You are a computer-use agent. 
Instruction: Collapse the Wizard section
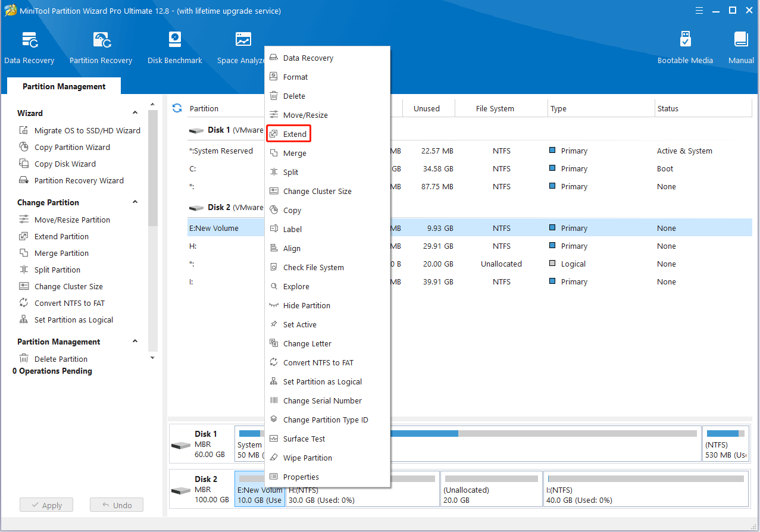(x=135, y=113)
